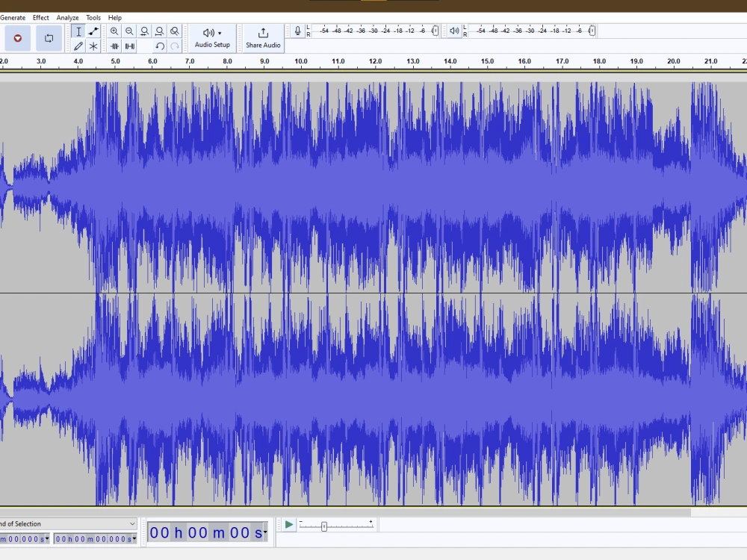The height and width of the screenshot is (560, 747).
Task: Click the Silence audio selection icon
Action: 129,46
